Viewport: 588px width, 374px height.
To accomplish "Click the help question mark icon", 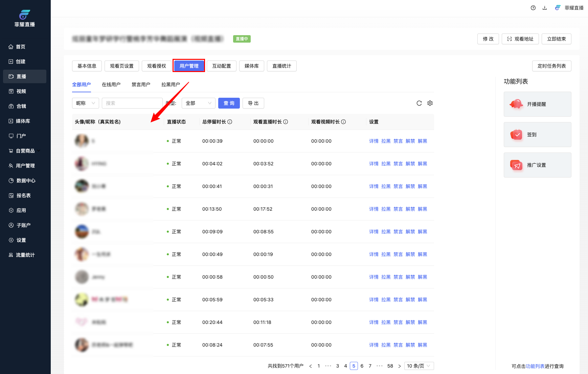I will click(533, 8).
